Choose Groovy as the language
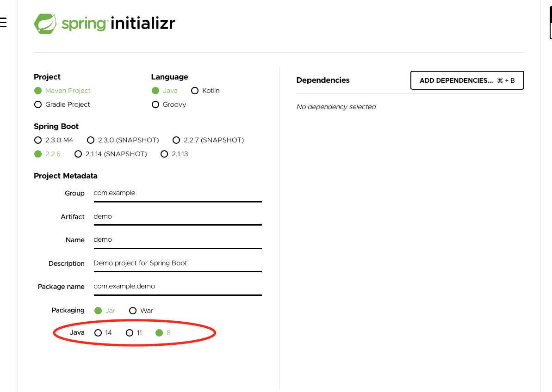This screenshot has width=552, height=392. [155, 104]
